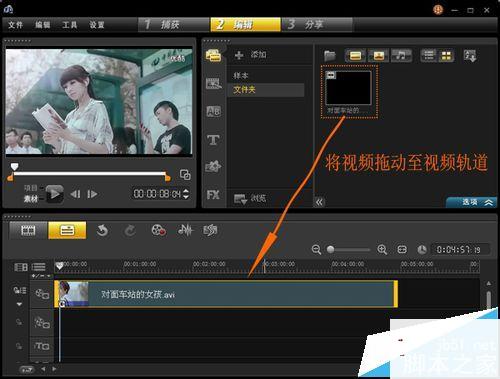500x379 pixels.
Task: Select the 样本 library folder
Action: point(241,76)
